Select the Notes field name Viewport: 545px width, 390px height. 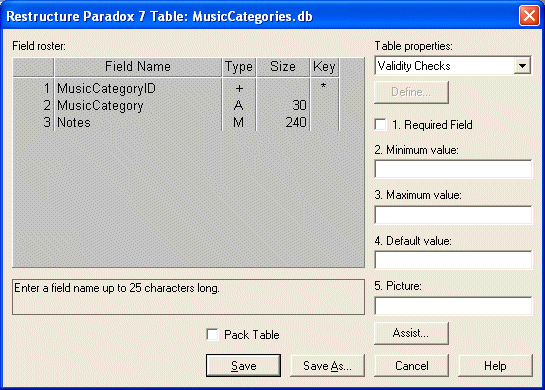pyautogui.click(x=74, y=122)
